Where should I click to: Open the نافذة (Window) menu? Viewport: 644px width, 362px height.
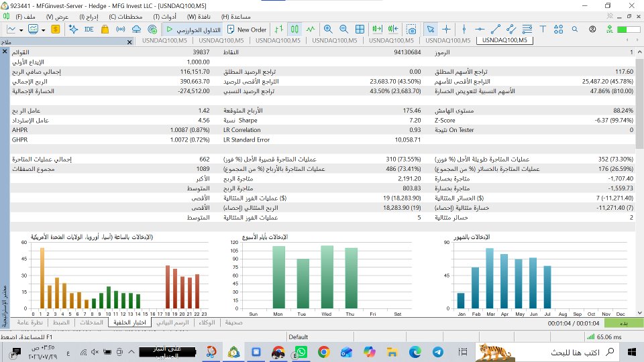pos(199,17)
